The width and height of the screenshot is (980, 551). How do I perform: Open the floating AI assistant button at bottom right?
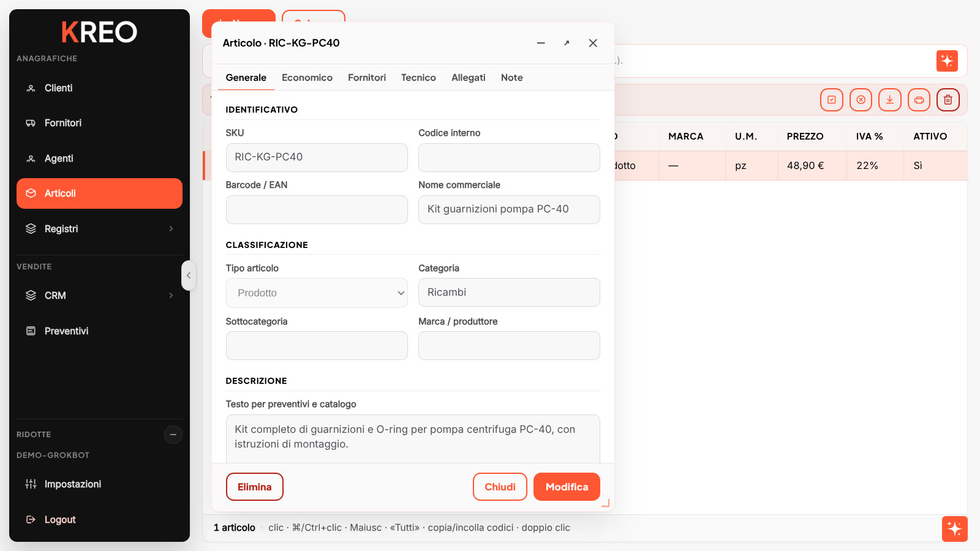coord(954,529)
